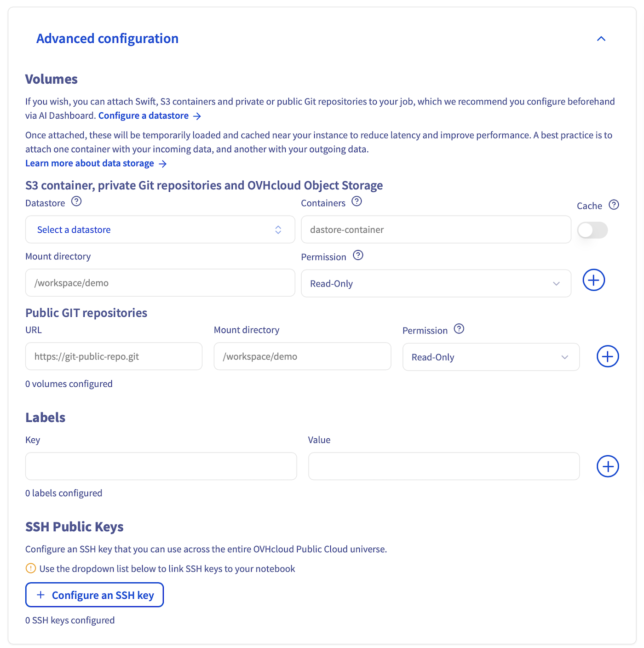Add a new label entry
The width and height of the screenshot is (644, 648).
coord(608,466)
